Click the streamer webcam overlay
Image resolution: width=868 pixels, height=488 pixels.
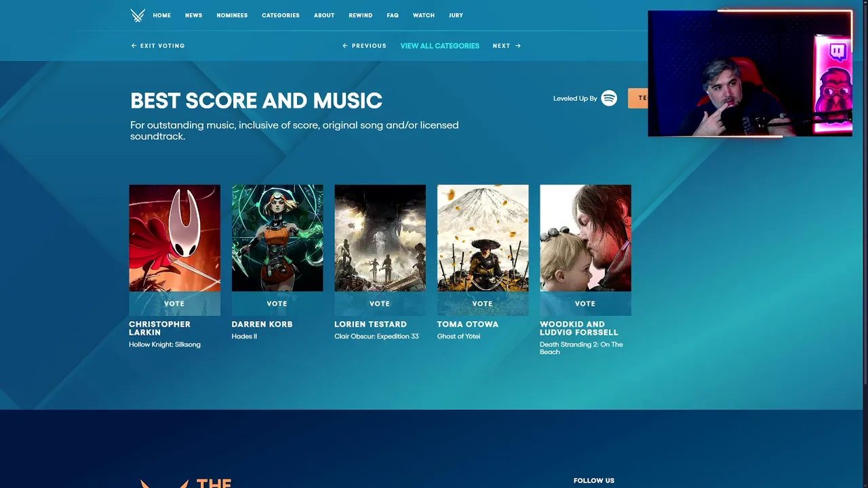click(x=750, y=73)
